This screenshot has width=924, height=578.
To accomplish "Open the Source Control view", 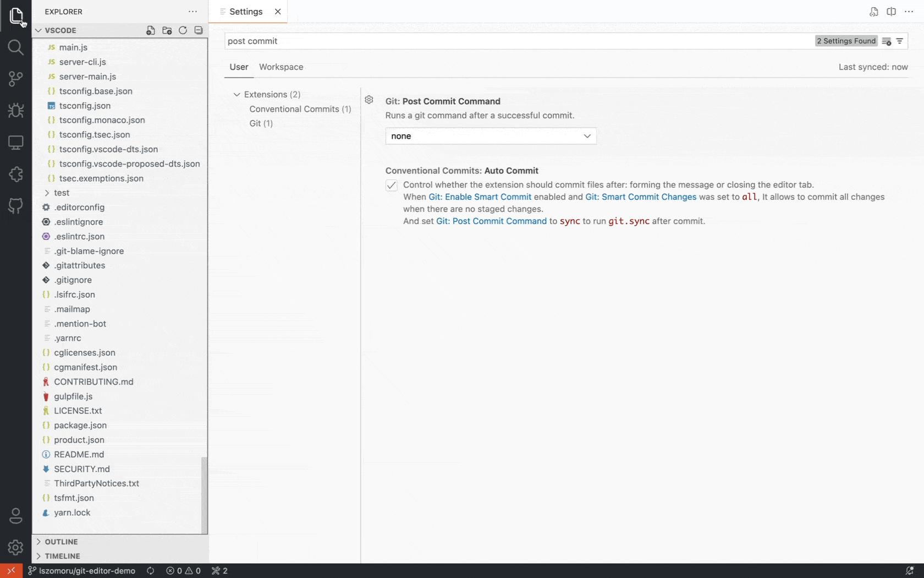I will (15, 79).
